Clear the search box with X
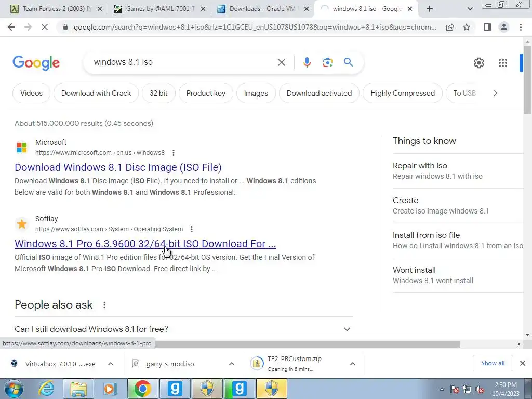This screenshot has height=399, width=532. 281,62
